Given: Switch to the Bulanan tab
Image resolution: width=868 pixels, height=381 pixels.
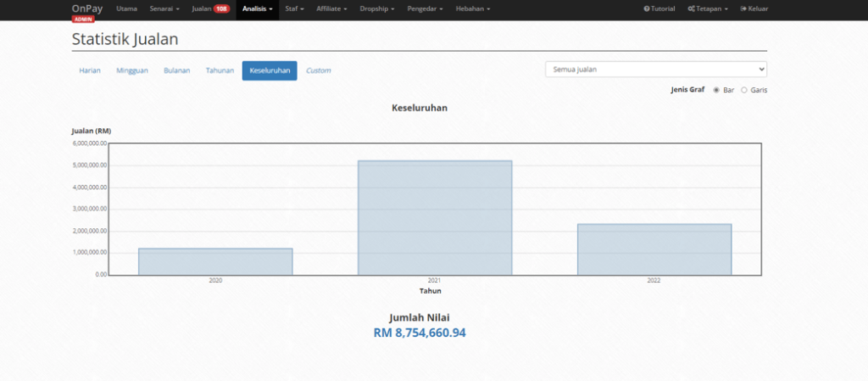Looking at the screenshot, I should point(177,70).
